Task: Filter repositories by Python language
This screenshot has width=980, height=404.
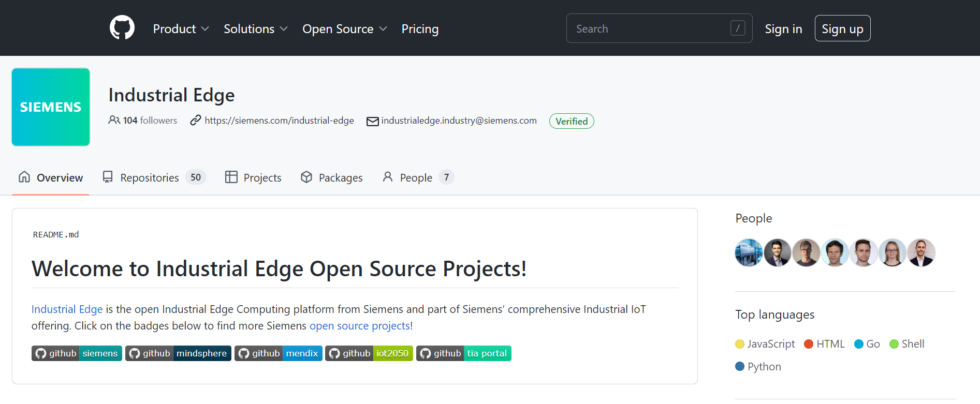Action: (x=758, y=367)
